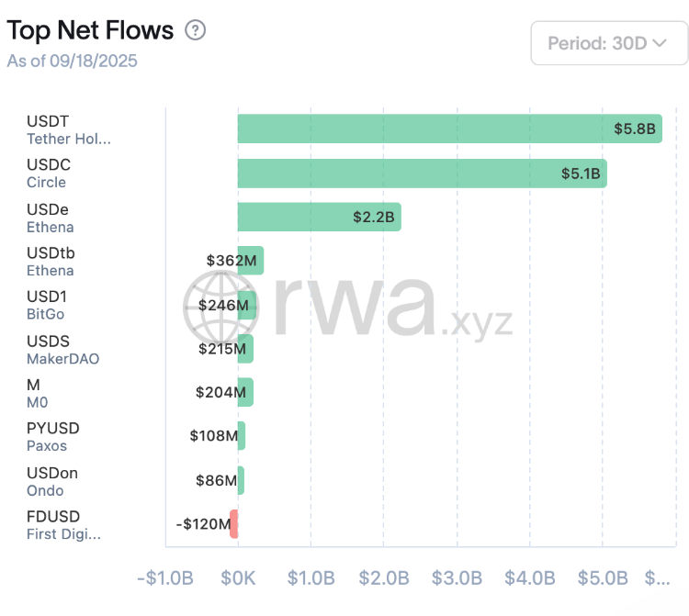
Task: Click the PYUSD Paxos label
Action: point(52,437)
